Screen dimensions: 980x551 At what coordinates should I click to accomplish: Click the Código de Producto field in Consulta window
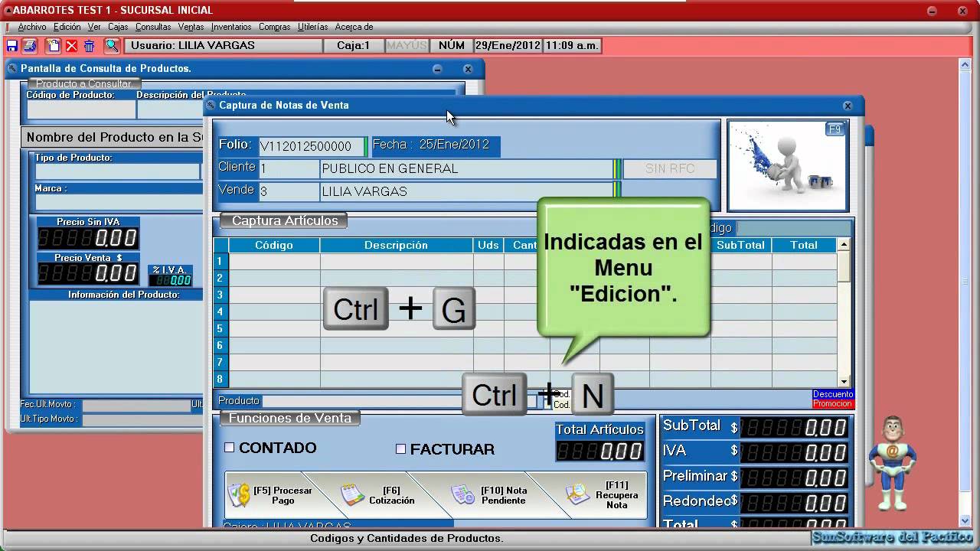click(x=80, y=109)
